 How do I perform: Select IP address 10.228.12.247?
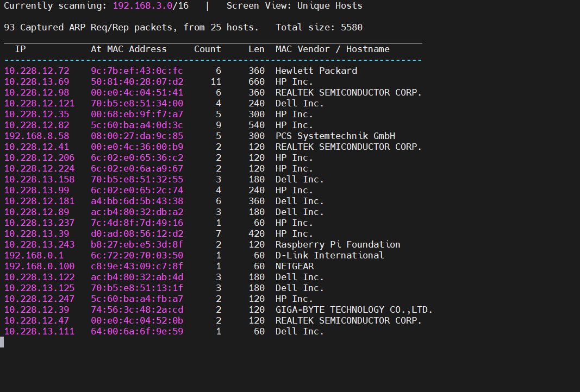pos(39,299)
